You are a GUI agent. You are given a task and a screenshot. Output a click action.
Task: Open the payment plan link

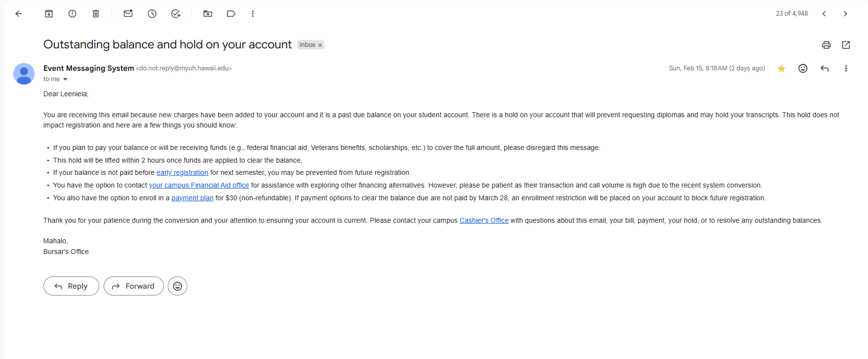click(x=192, y=198)
